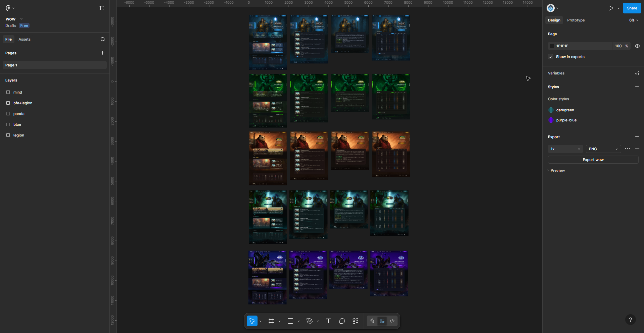Select the darkgreen color style
The width and height of the screenshot is (644, 333).
[565, 110]
